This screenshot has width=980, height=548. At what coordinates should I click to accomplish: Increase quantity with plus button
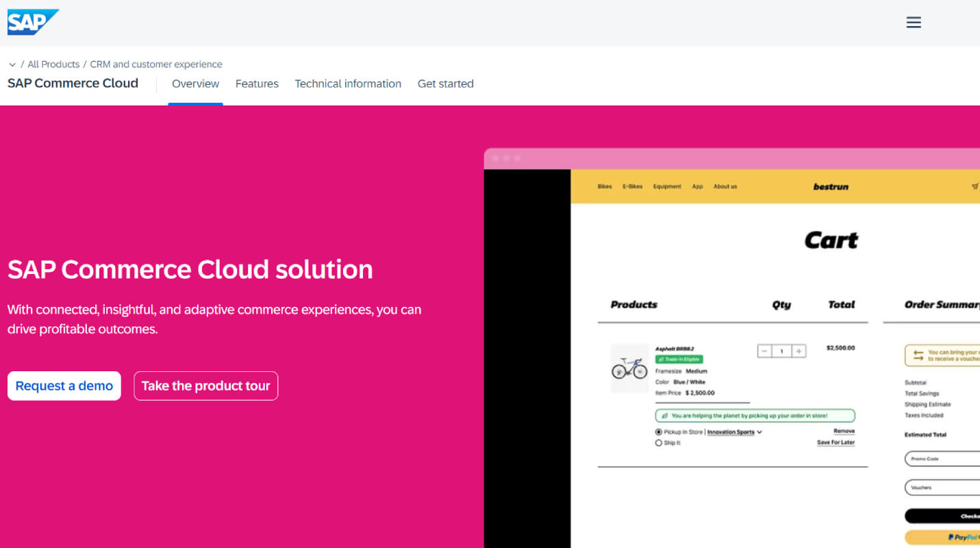[x=799, y=351]
